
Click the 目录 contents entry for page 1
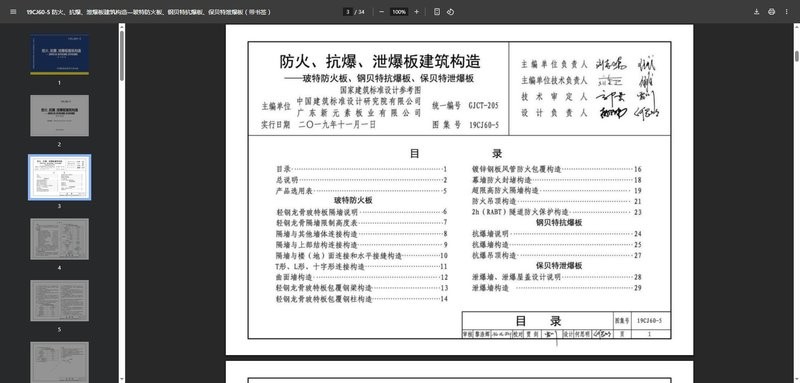(362, 169)
